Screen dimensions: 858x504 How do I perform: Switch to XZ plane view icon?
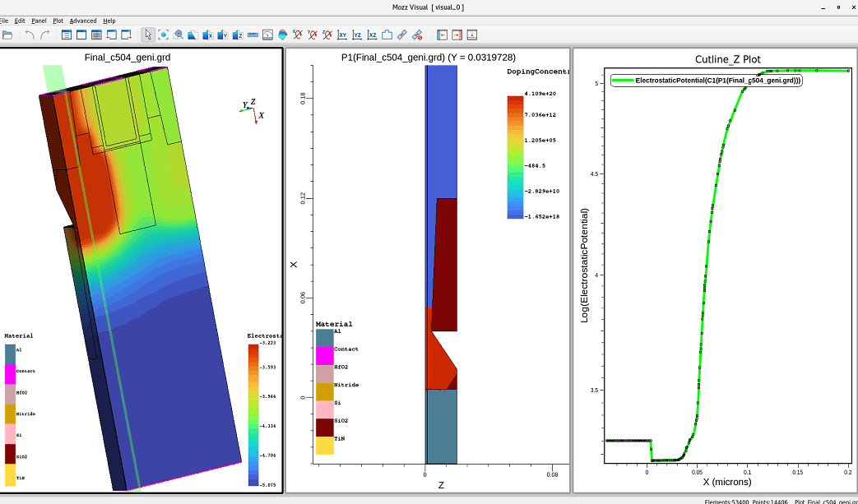372,35
